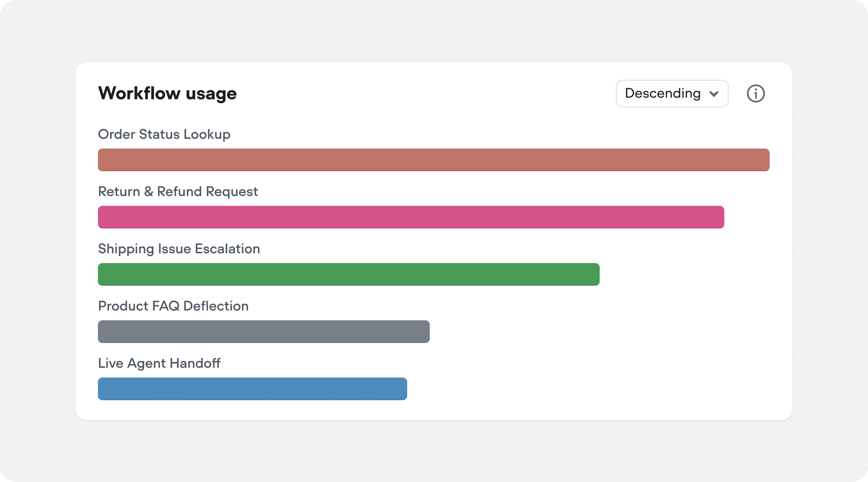Click the Return & Refund Request label

pyautogui.click(x=178, y=191)
